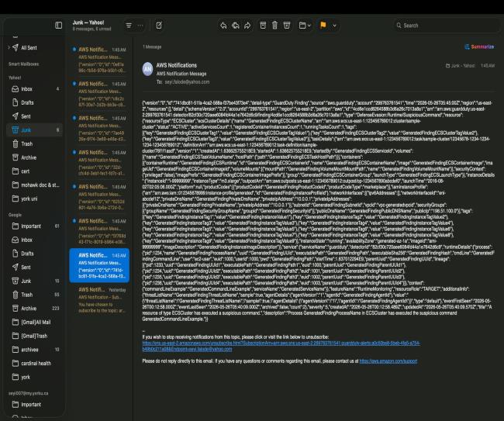Click the Yahoo! section header
Viewport: 504px width, 421px height.
click(15, 78)
